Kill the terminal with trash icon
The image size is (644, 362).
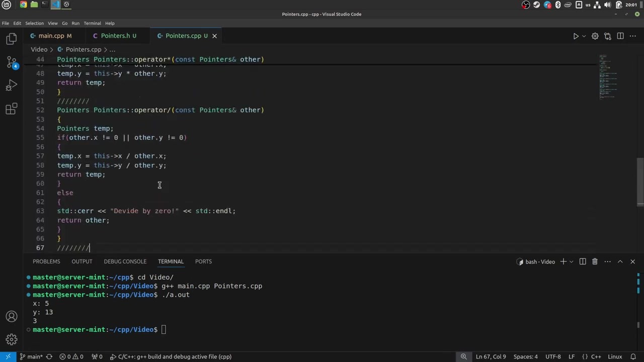pos(595,261)
